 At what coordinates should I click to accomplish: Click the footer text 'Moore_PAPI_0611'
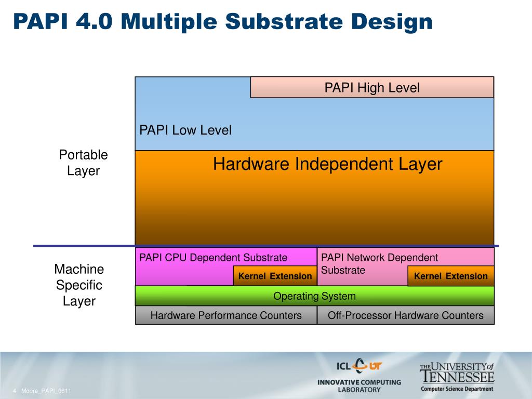tap(46, 391)
